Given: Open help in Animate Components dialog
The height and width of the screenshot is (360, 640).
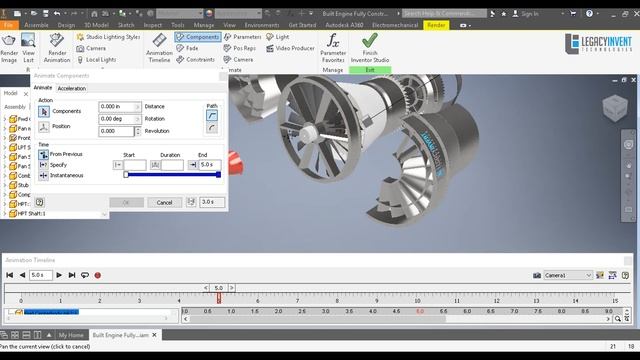Looking at the screenshot, I should [x=39, y=202].
